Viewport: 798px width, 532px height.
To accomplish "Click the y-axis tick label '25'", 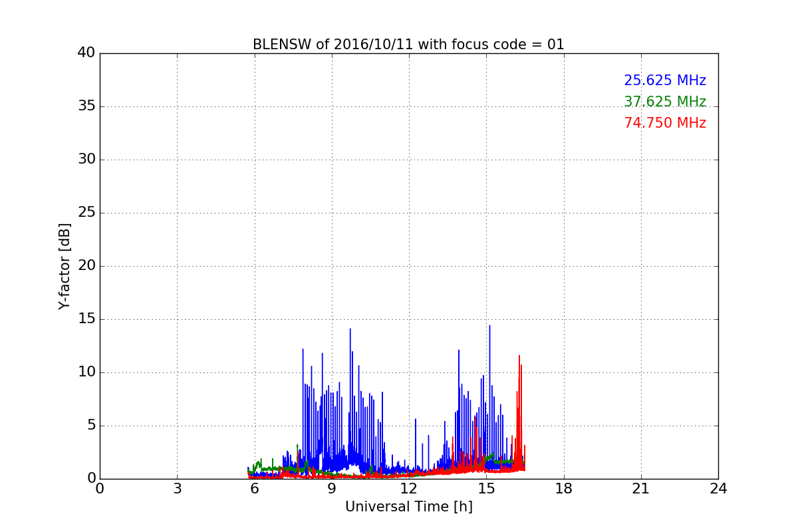I will [86, 213].
